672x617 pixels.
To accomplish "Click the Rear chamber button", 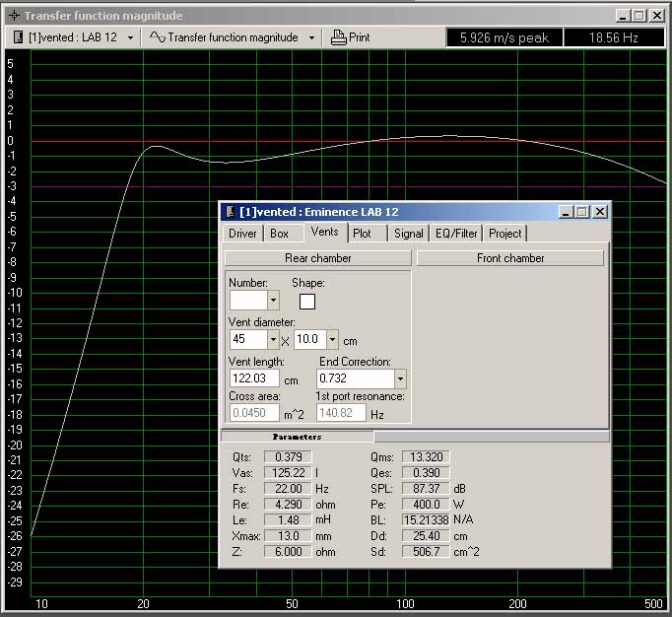I will (318, 258).
